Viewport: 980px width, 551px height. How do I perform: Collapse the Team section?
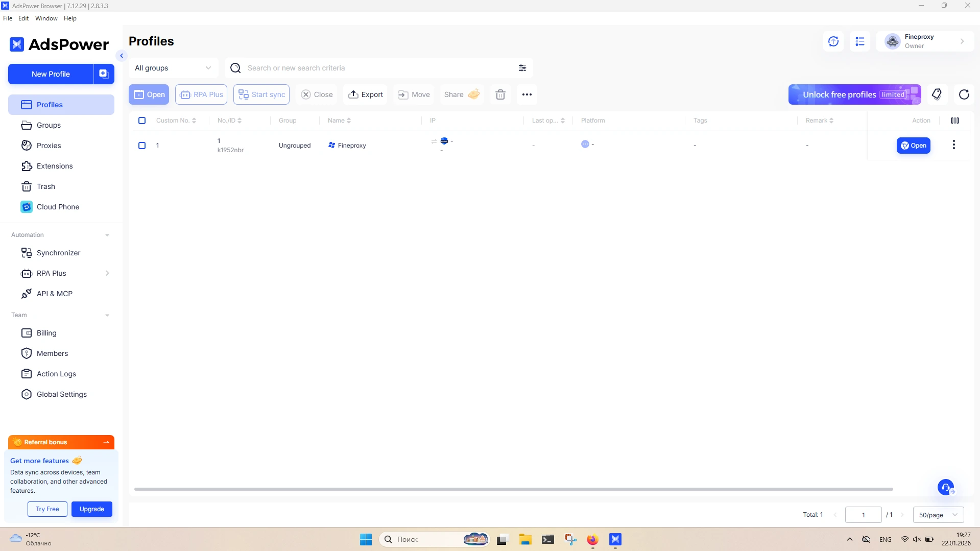click(107, 316)
